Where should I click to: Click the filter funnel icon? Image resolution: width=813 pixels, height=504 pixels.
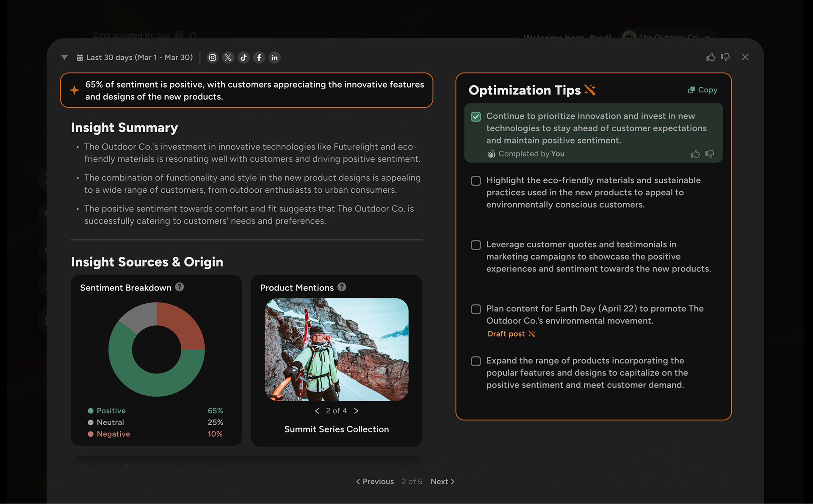[64, 58]
